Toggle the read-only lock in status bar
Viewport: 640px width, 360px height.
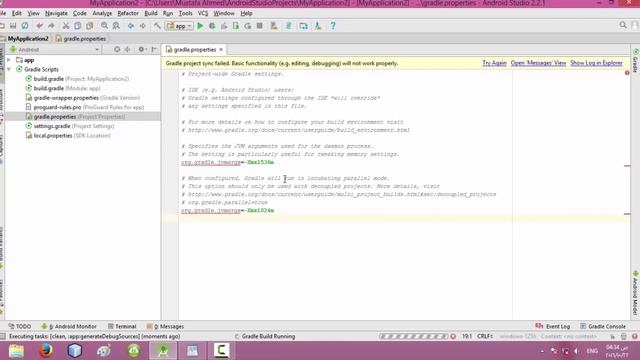pos(612,336)
